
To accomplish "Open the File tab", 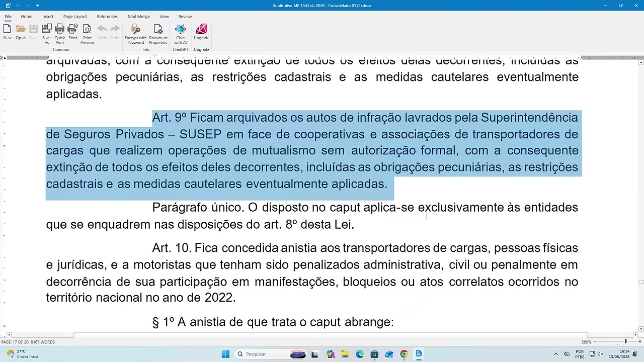I will coord(8,17).
